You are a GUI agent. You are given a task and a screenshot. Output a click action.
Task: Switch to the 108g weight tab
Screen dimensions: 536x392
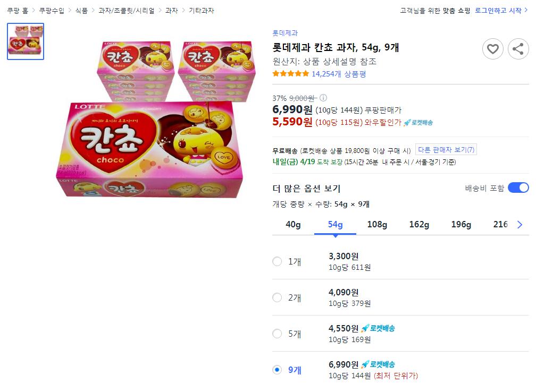point(377,224)
